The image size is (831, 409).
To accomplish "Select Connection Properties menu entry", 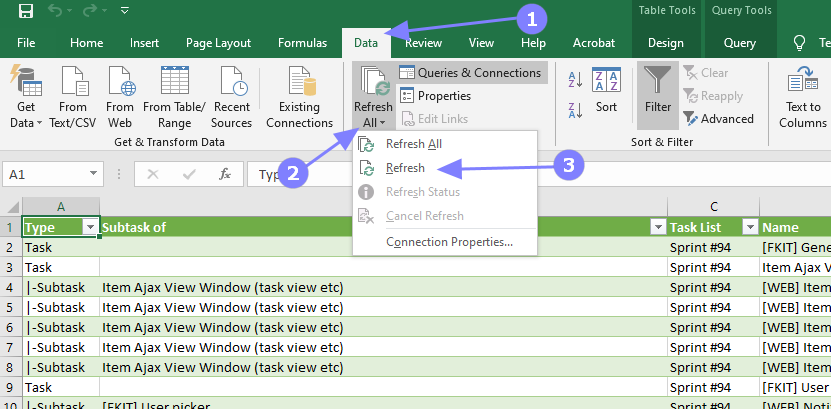I will (x=449, y=242).
